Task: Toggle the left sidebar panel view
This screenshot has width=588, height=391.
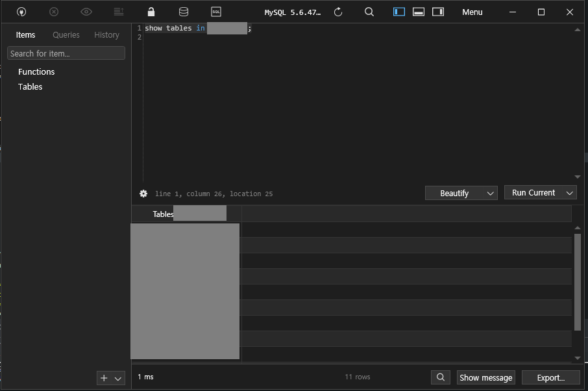Action: (x=398, y=12)
